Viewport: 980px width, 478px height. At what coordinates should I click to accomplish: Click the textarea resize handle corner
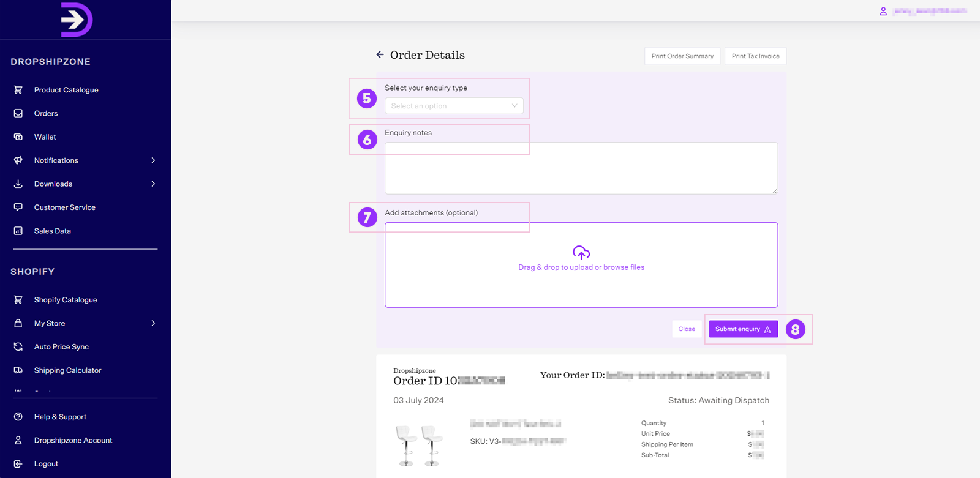coord(775,191)
